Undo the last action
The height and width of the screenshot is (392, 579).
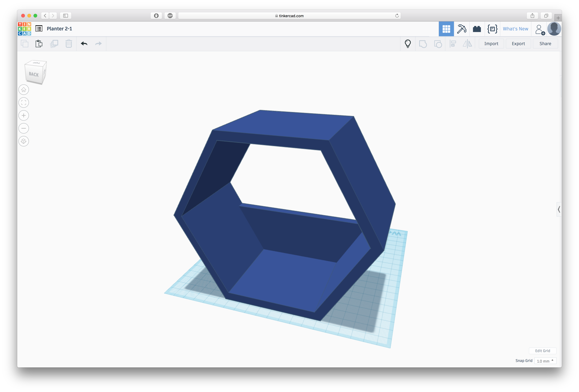[x=84, y=44]
